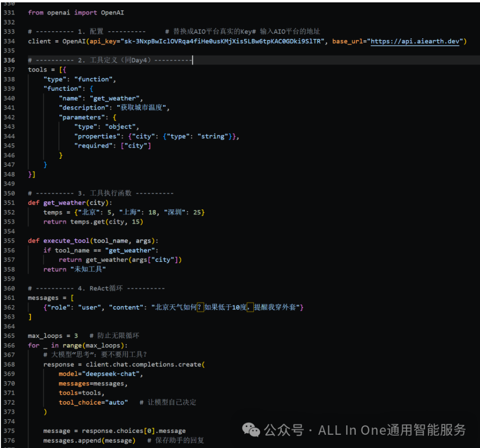Click the "type": "object" entry
The width and height of the screenshot is (480, 448).
point(106,127)
